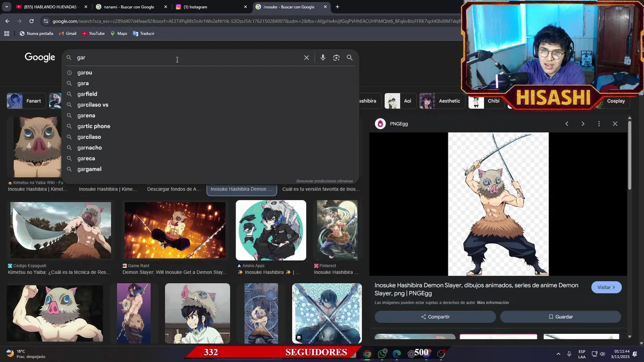644x362 pixels.
Task: Open the Gmail bookmark
Action: 67,34
